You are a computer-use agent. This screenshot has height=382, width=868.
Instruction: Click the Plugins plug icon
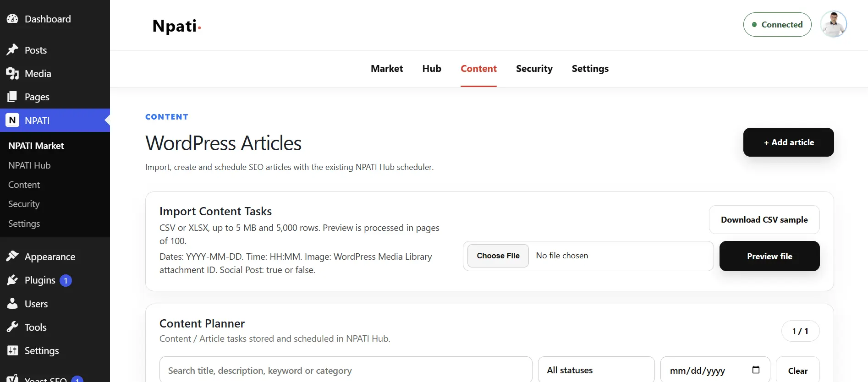(x=12, y=280)
